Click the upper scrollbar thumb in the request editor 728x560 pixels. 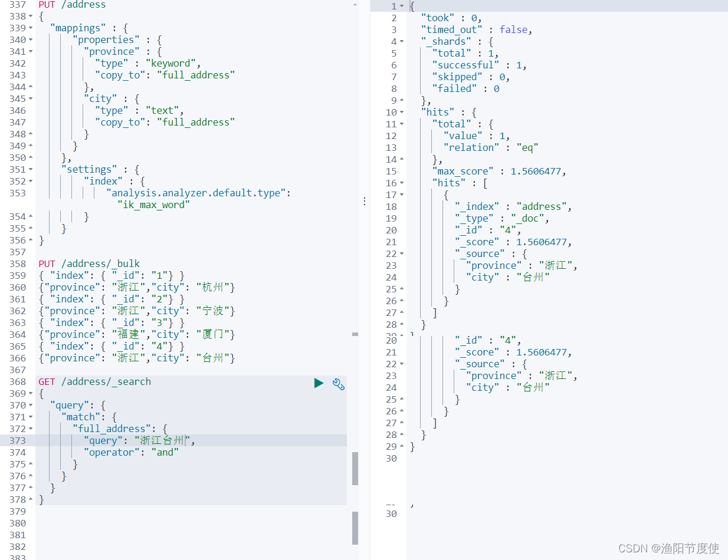[355, 469]
